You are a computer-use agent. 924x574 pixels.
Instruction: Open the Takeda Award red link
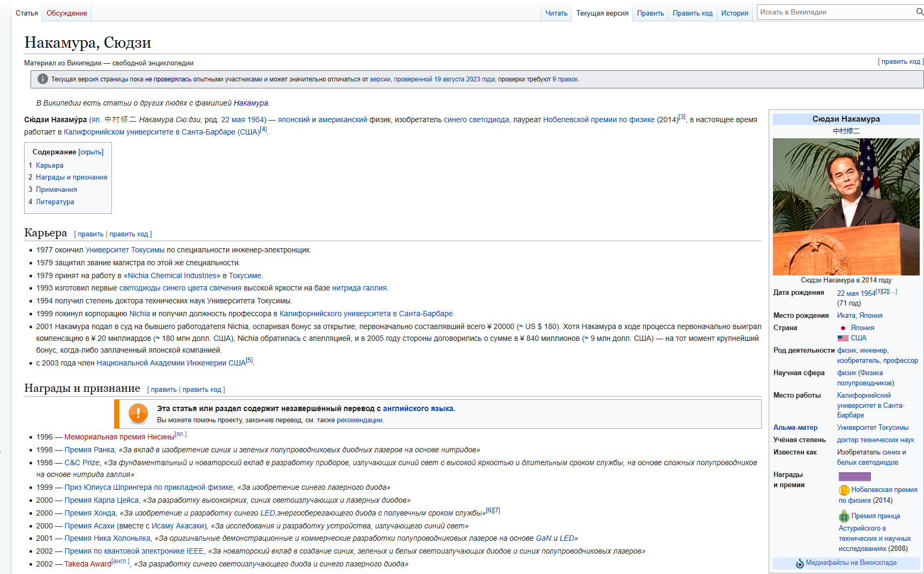[x=88, y=564]
